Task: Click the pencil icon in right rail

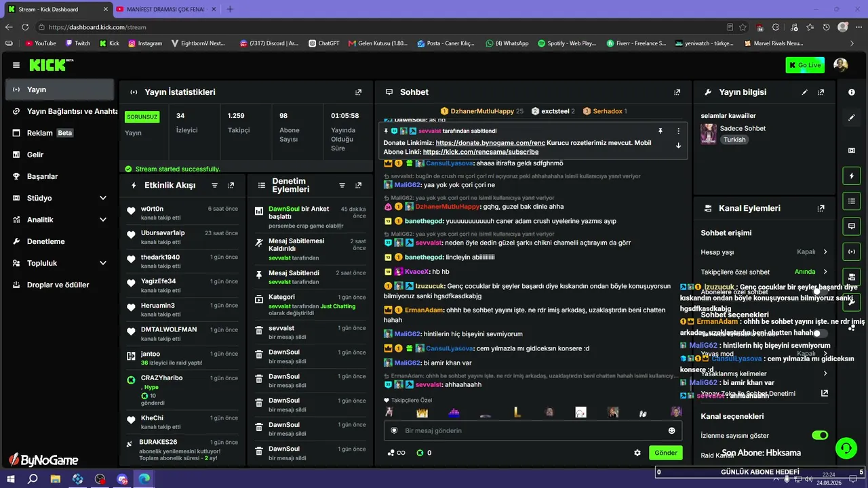Action: pyautogui.click(x=852, y=118)
